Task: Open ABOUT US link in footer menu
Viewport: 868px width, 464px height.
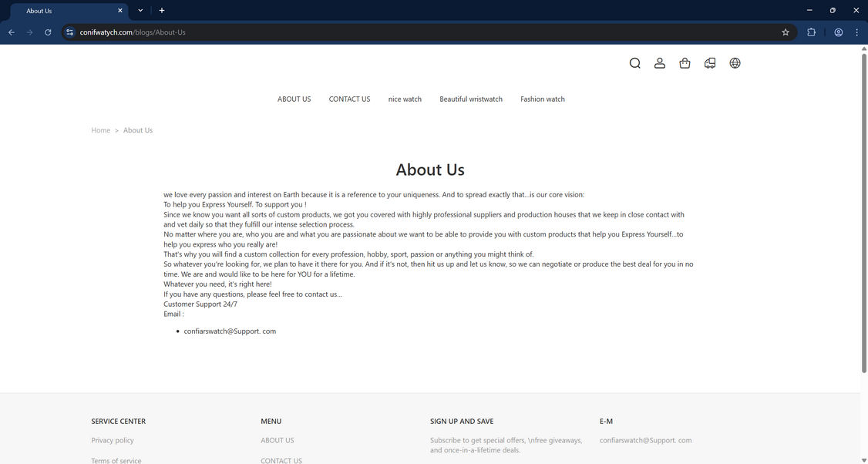Action: (278, 440)
